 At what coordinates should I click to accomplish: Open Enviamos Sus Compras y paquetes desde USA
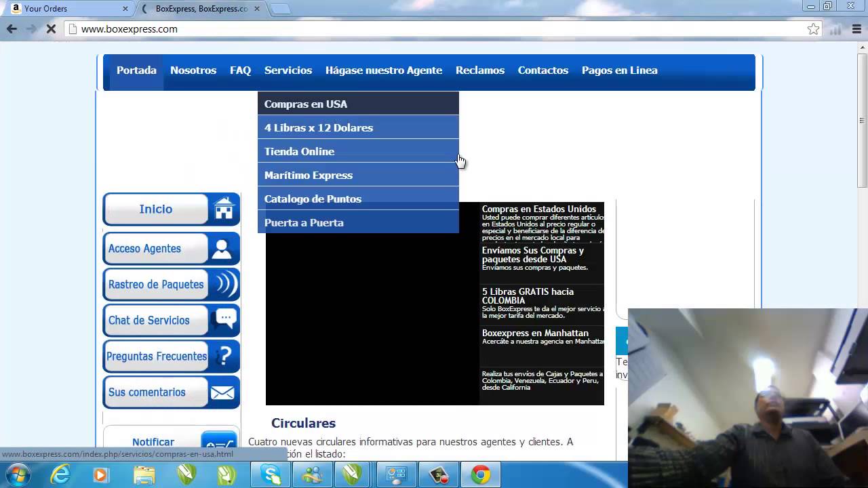tap(542, 264)
